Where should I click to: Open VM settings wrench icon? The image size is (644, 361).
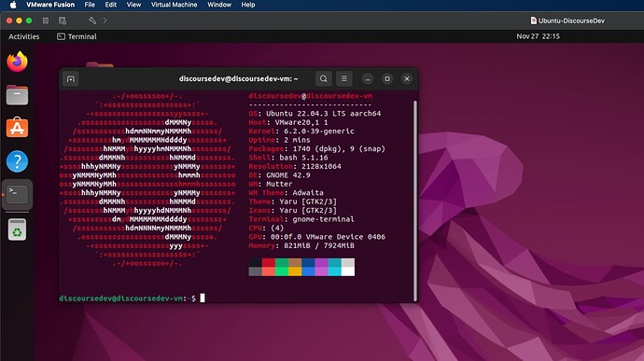coord(92,21)
